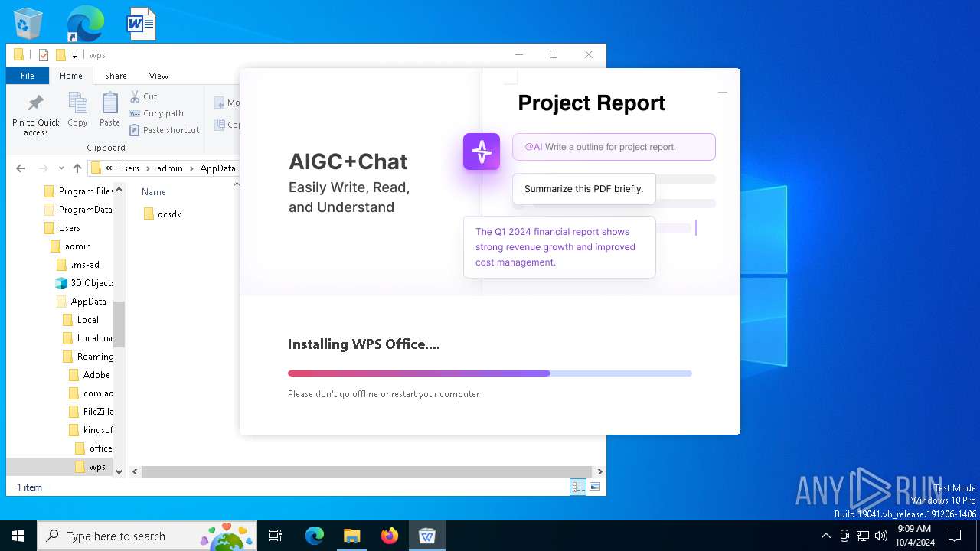Click the Back arrow in File Explorer
This screenshot has height=551, width=980.
21,168
